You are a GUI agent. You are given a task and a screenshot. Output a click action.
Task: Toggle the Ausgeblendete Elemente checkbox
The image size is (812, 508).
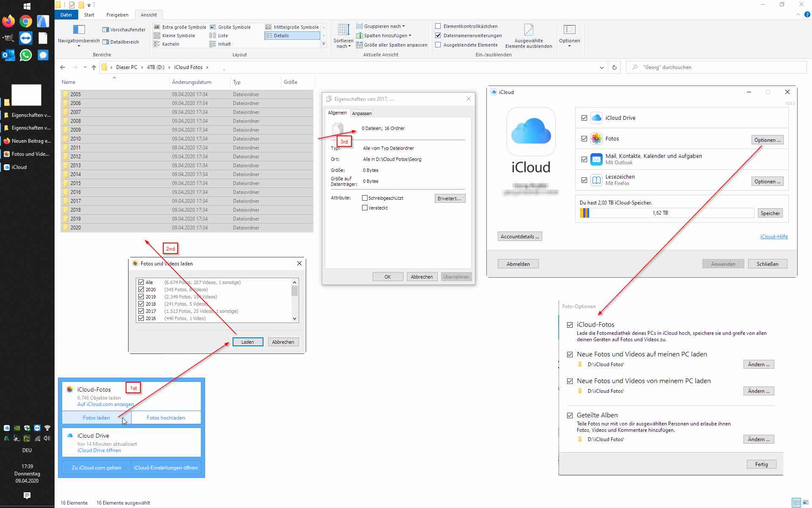[x=438, y=45]
